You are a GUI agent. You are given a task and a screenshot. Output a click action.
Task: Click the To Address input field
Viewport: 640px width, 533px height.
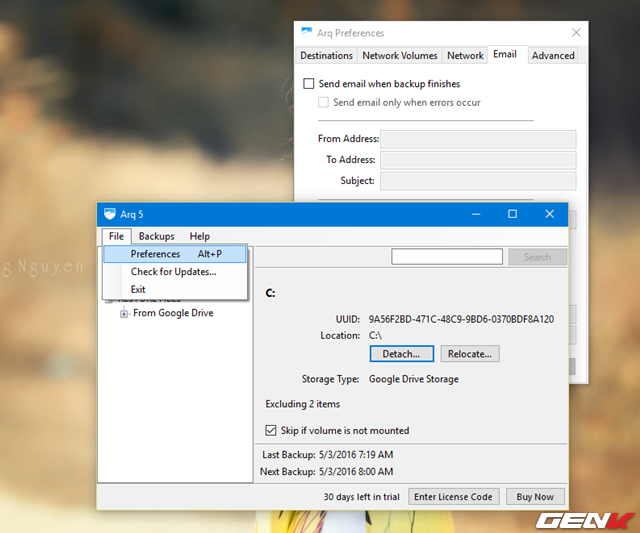click(478, 160)
